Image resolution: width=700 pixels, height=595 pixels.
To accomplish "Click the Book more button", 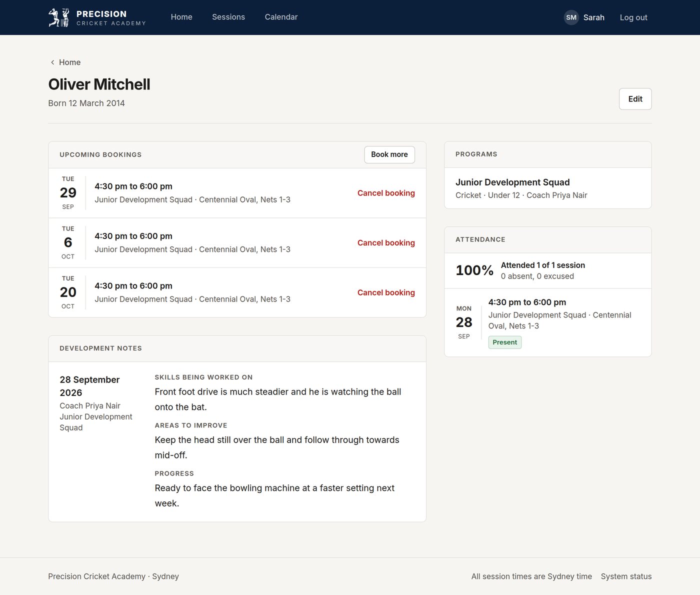I will pos(389,154).
